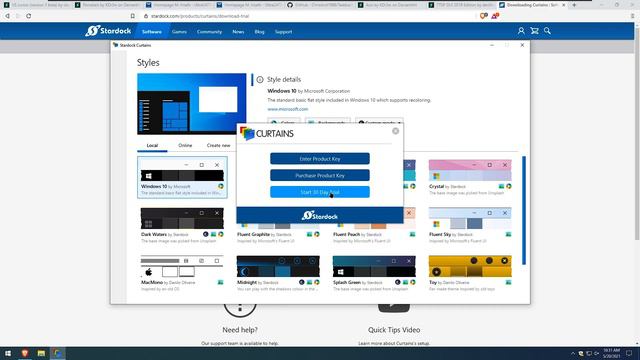Click the Fluent Peach style name
Image resolution: width=640 pixels, height=360 pixels.
(347, 234)
